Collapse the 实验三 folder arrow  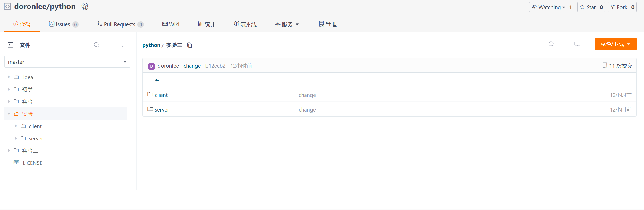pos(9,114)
